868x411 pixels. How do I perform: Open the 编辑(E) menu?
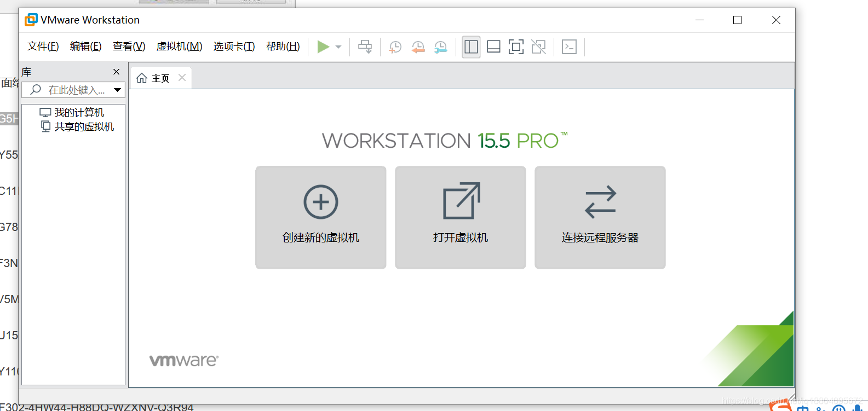coord(86,47)
